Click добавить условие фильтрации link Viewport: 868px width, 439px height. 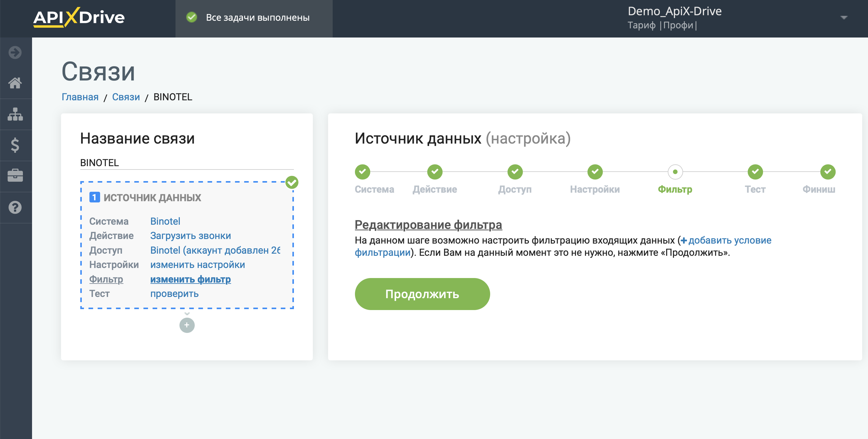729,240
